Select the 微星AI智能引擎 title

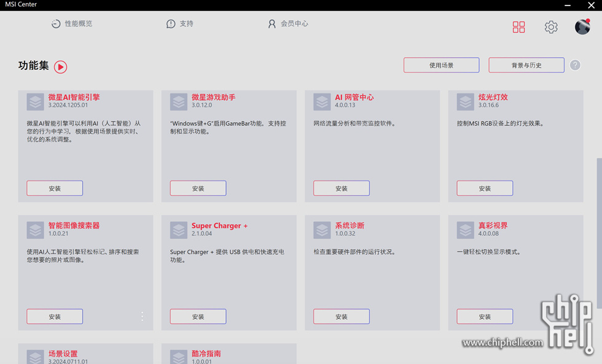click(x=74, y=97)
